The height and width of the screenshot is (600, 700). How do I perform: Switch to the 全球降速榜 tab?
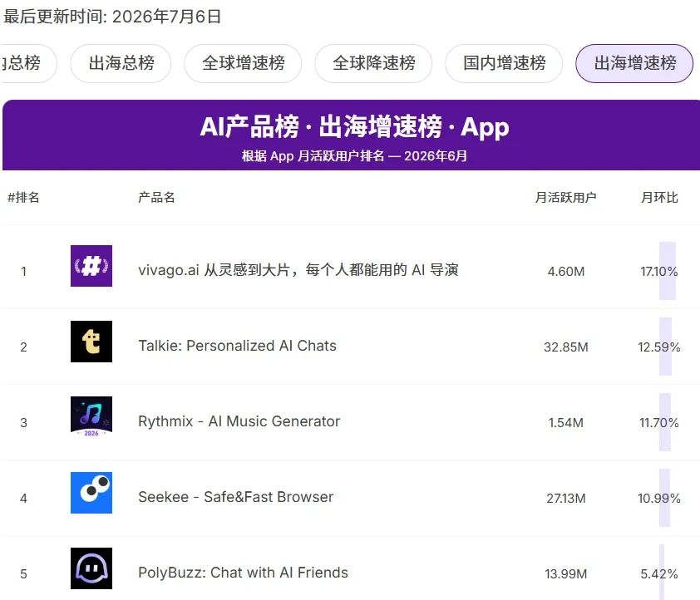coord(373,63)
